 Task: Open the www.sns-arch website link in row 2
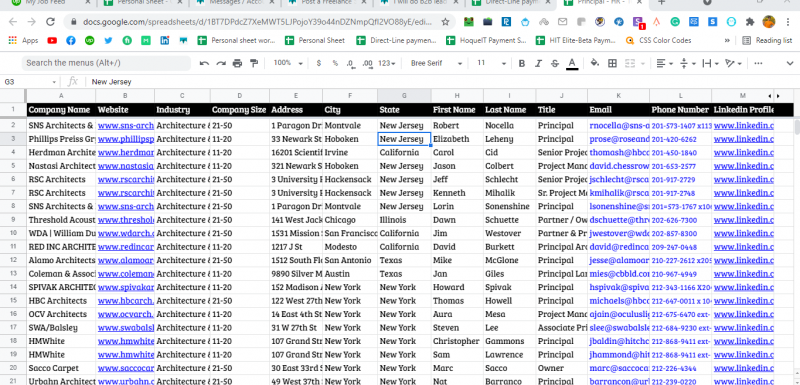click(126, 125)
